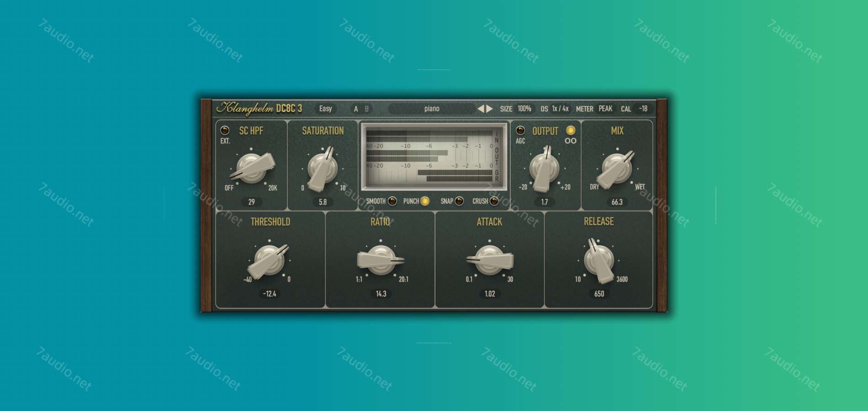Open the piano preset menu
This screenshot has height=411, width=868.
(431, 109)
